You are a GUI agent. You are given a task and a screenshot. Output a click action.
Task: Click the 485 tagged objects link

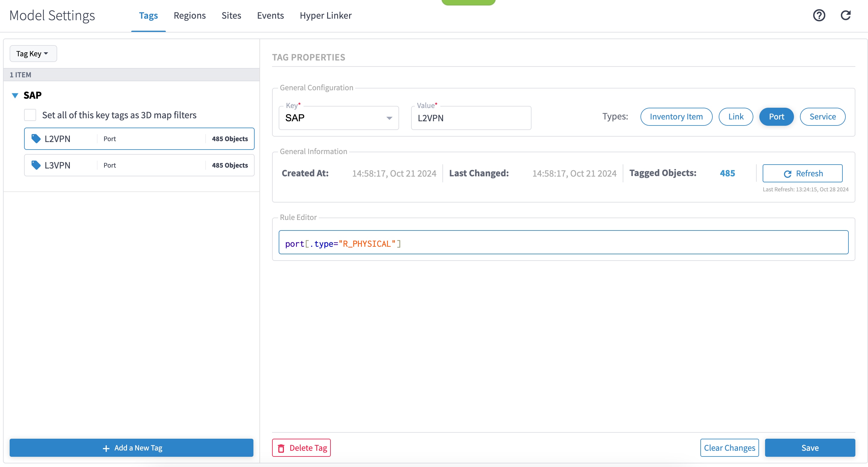click(727, 173)
